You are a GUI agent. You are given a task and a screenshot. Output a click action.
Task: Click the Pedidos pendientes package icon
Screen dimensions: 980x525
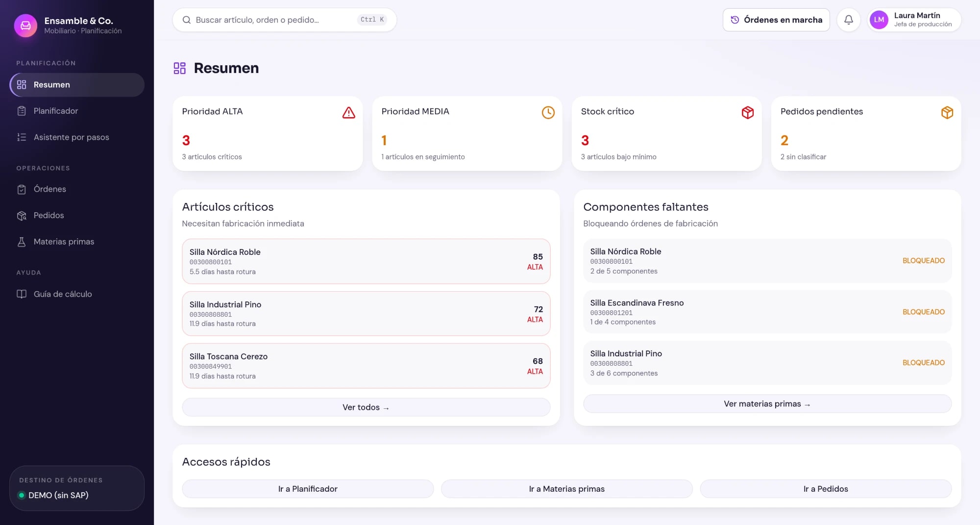click(x=947, y=113)
